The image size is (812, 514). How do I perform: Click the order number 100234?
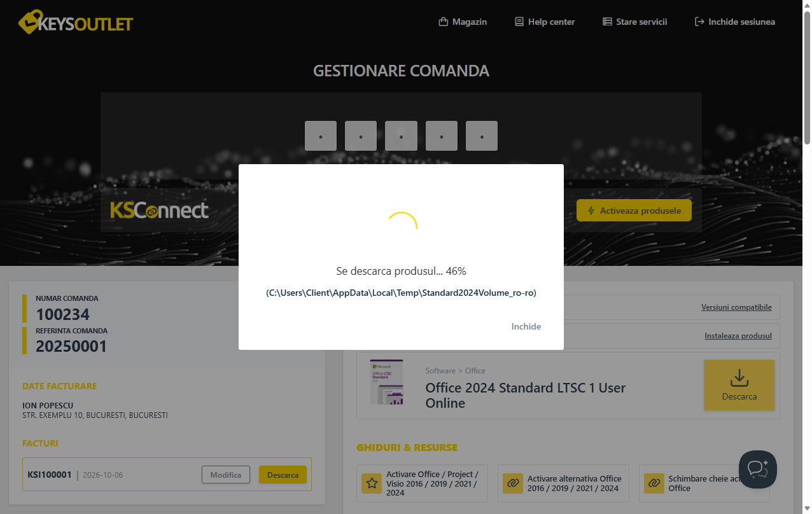point(63,314)
